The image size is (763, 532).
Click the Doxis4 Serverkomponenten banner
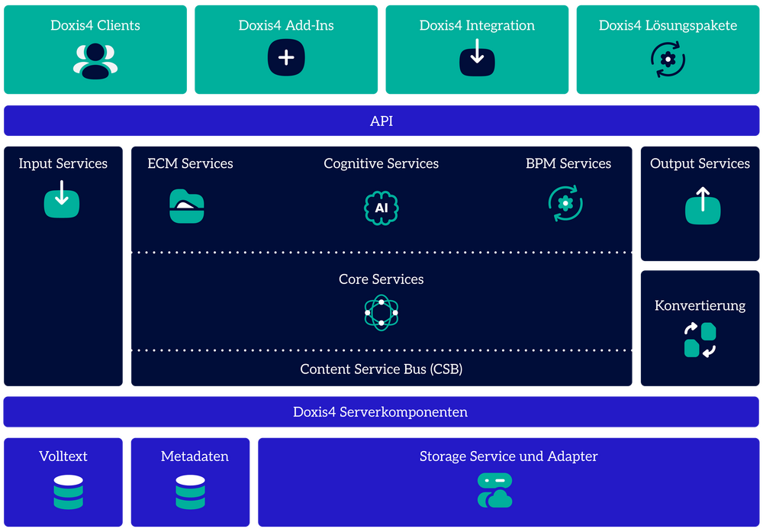tap(381, 411)
